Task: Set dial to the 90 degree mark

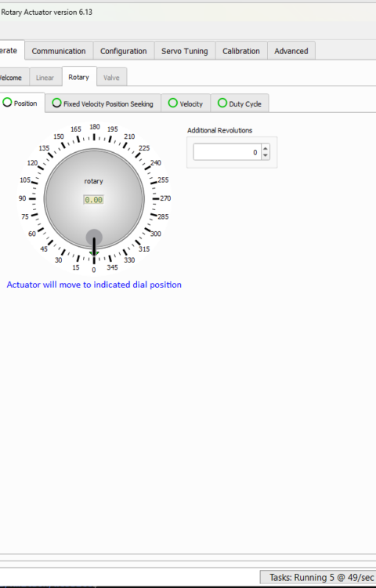Action: coord(33,198)
